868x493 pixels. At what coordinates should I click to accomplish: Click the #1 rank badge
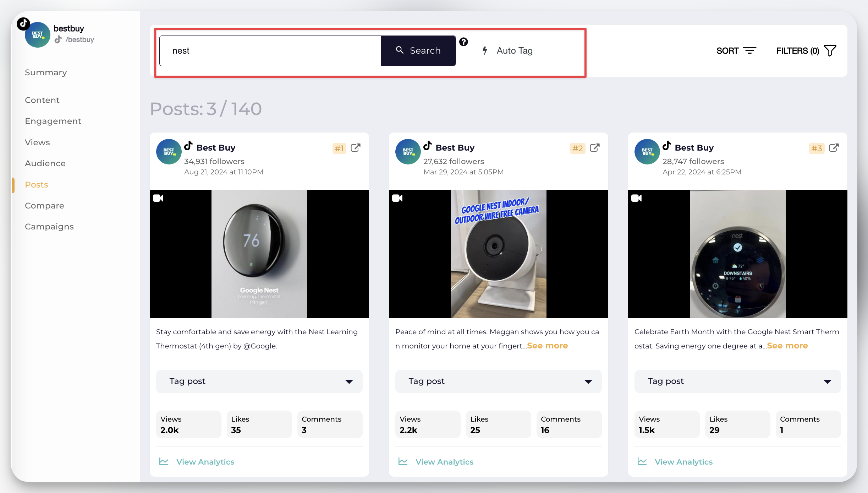(x=339, y=148)
